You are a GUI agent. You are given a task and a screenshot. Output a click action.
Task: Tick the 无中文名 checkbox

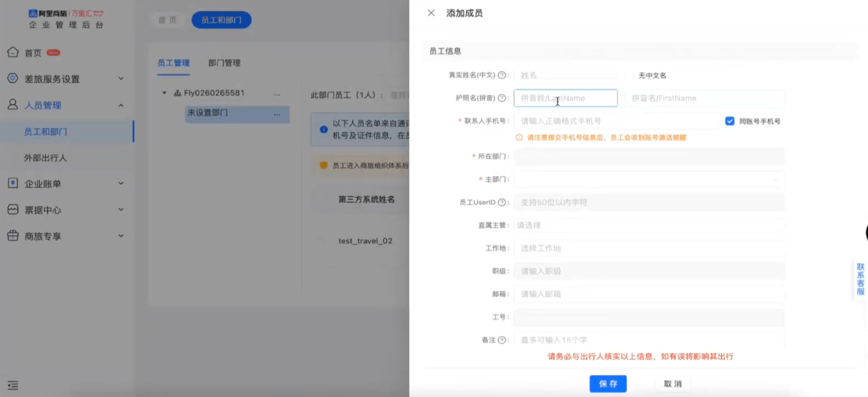[631, 75]
